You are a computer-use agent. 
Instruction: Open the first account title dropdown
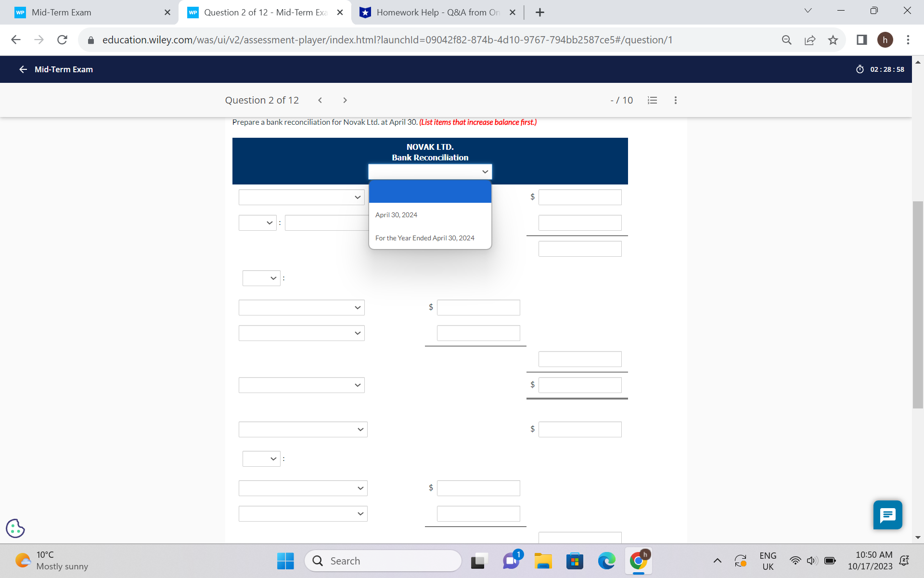click(x=301, y=197)
